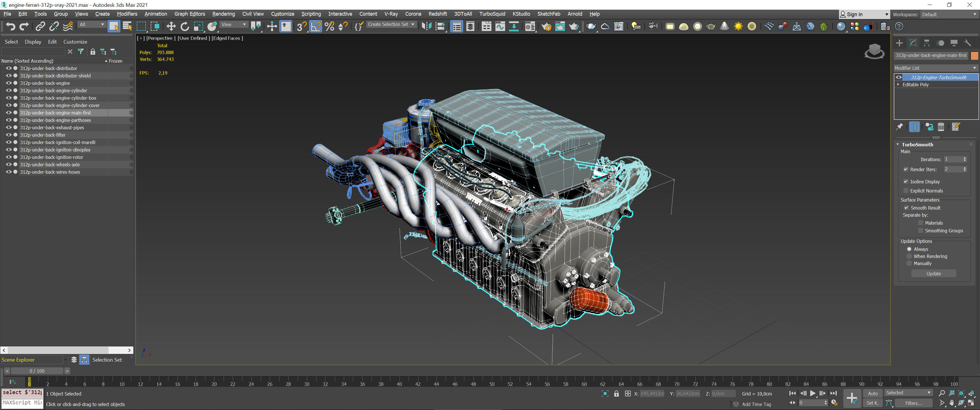Hide the 312p-under-back-filter object
Image resolution: width=980 pixels, height=410 pixels.
8,135
